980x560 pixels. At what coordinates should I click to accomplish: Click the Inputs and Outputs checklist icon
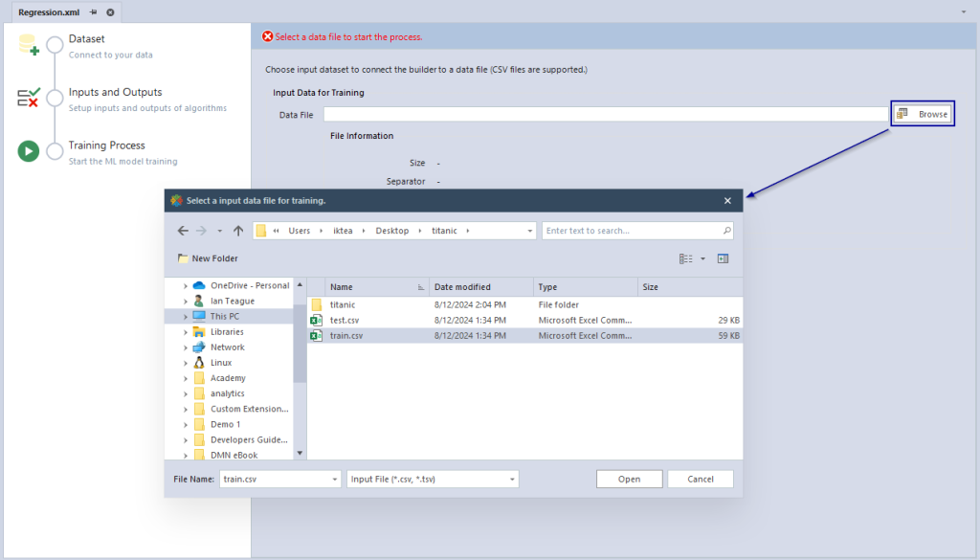click(x=29, y=98)
